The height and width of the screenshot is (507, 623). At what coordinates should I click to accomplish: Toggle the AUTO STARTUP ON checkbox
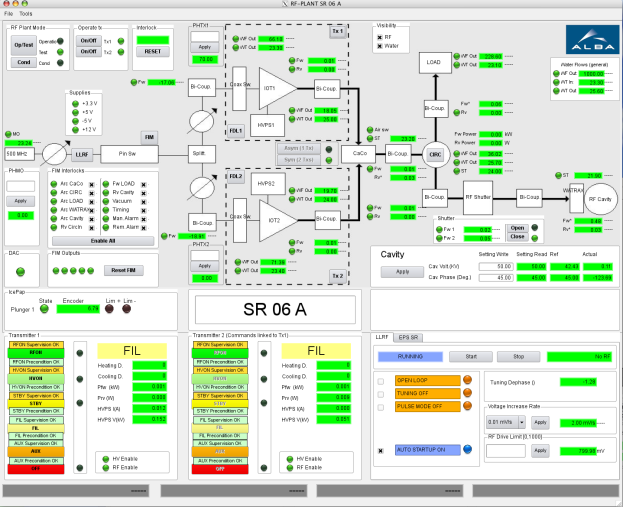tap(379, 450)
